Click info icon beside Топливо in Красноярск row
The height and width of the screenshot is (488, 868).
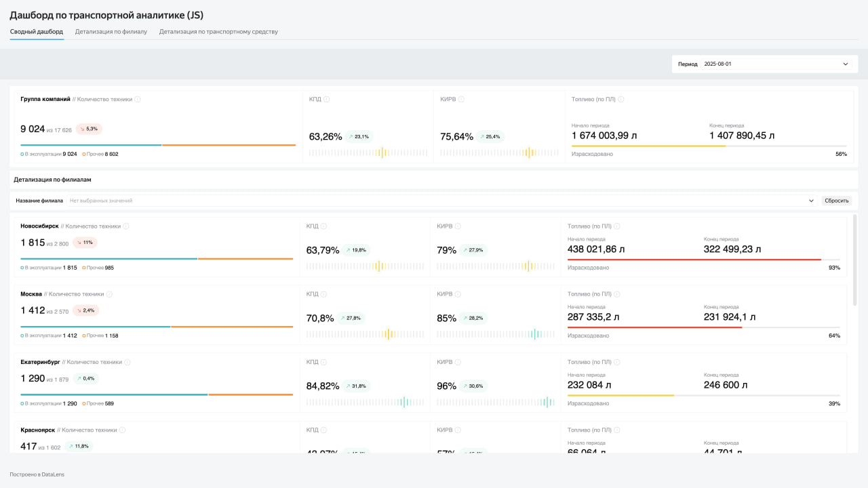[x=616, y=430]
